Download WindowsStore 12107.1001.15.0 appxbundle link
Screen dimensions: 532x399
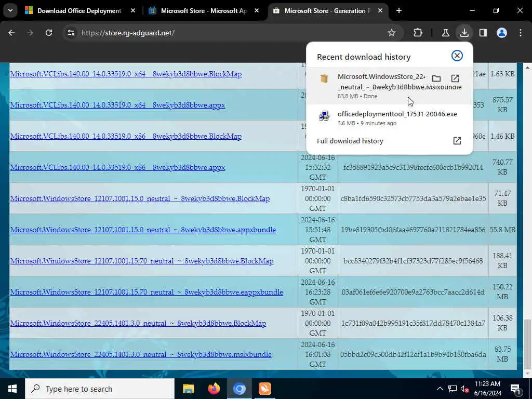tap(143, 230)
